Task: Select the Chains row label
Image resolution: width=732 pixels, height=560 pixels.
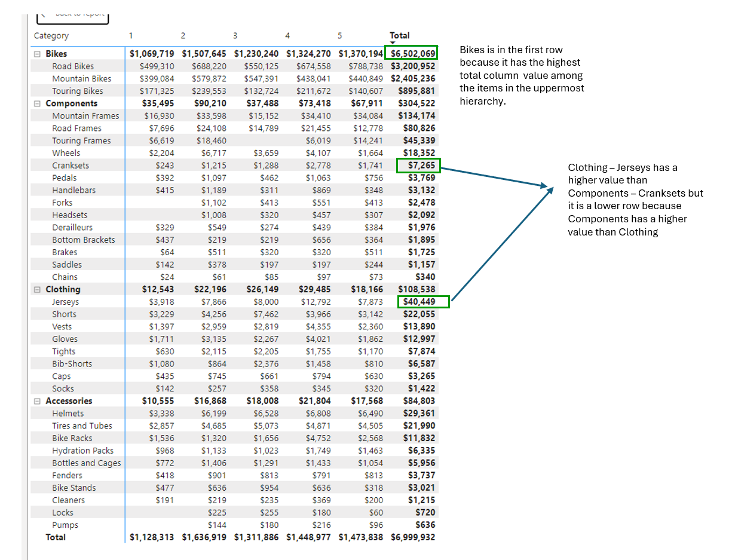Action: point(65,277)
